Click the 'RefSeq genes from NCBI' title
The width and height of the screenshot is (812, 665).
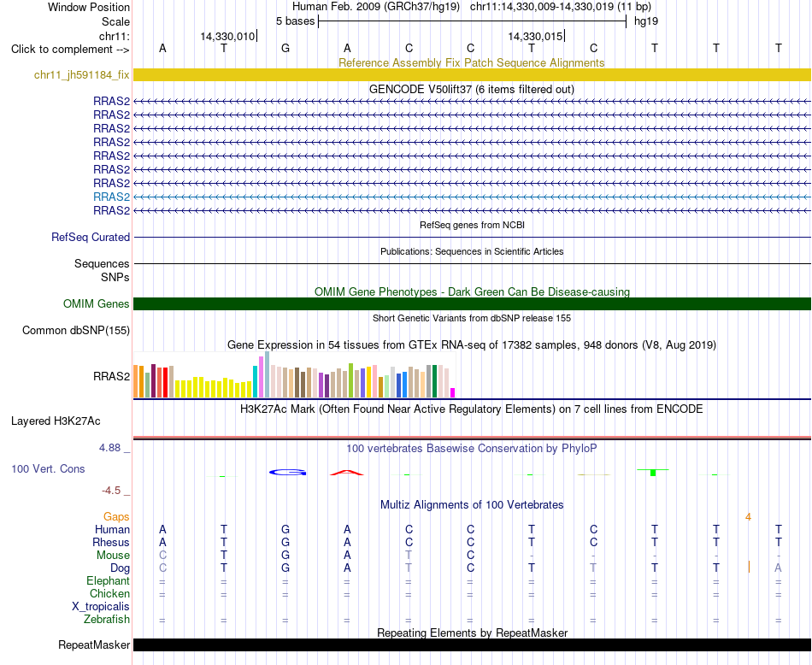pos(472,225)
